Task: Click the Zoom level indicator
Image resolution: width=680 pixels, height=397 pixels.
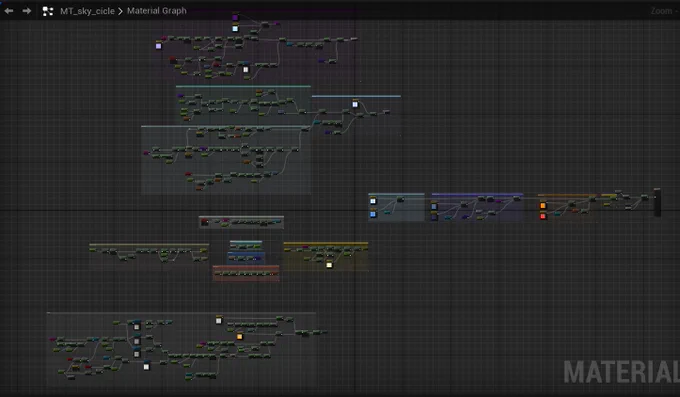Action: [664, 11]
